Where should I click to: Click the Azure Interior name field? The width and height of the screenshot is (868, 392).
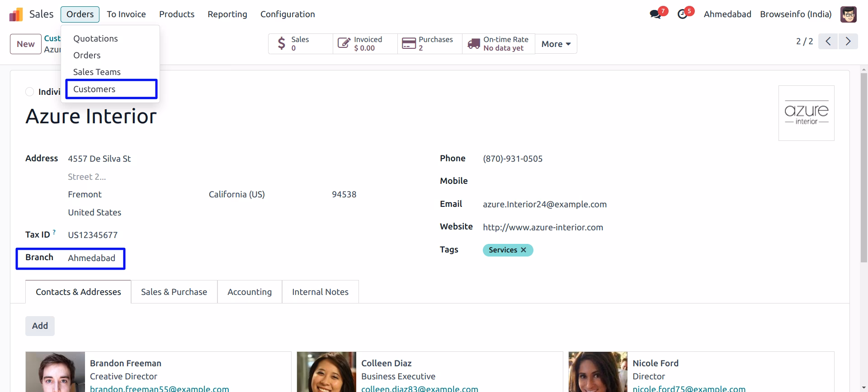(91, 117)
